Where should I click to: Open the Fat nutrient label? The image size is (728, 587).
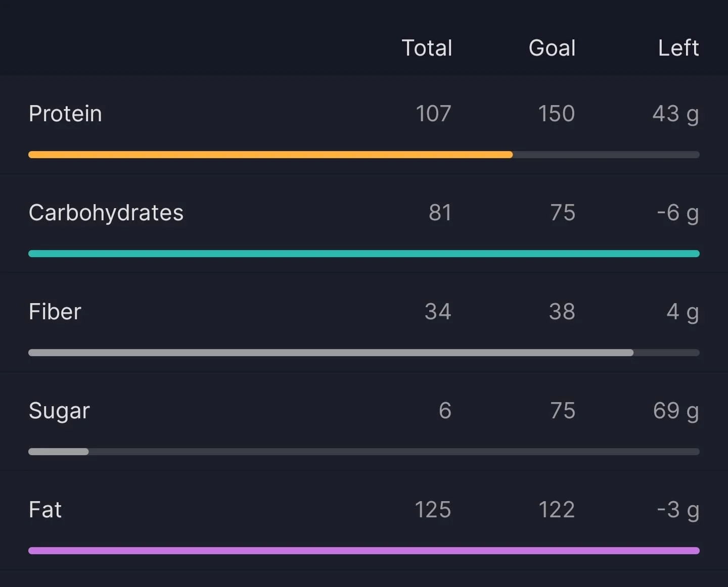point(45,509)
